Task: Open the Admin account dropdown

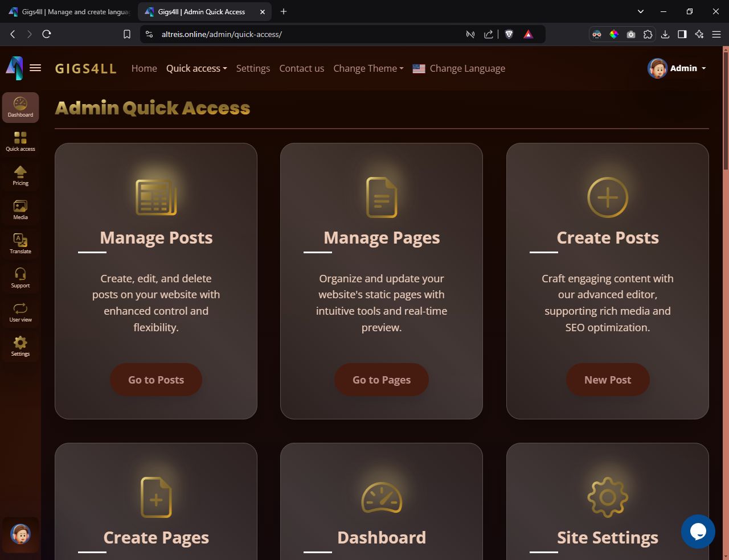Action: [677, 68]
